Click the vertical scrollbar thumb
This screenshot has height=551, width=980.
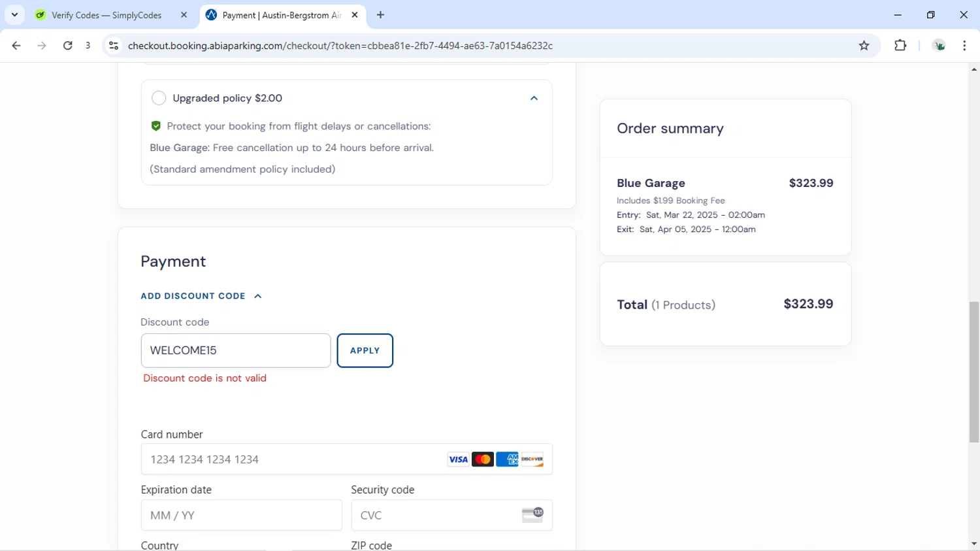point(974,372)
